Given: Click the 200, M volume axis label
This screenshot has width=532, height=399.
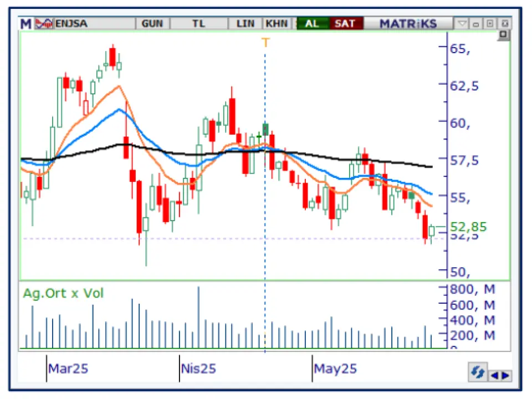Looking at the screenshot, I should coord(473,336).
